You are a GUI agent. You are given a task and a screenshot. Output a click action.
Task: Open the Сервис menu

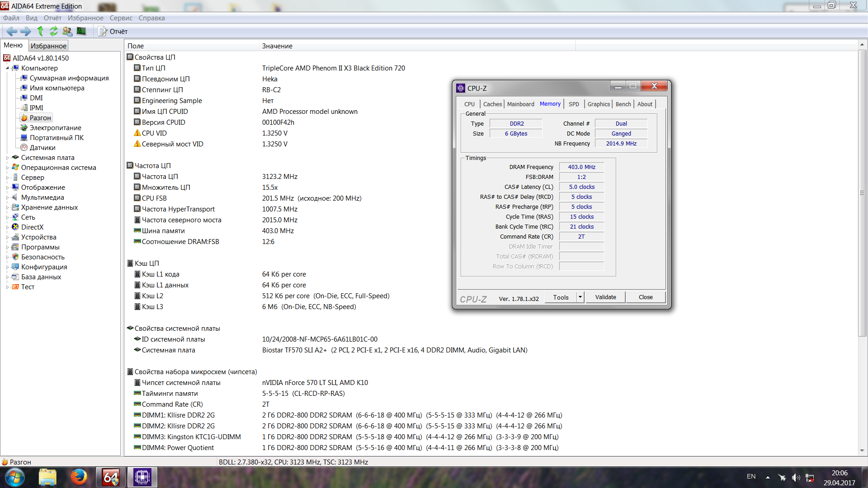click(x=121, y=18)
